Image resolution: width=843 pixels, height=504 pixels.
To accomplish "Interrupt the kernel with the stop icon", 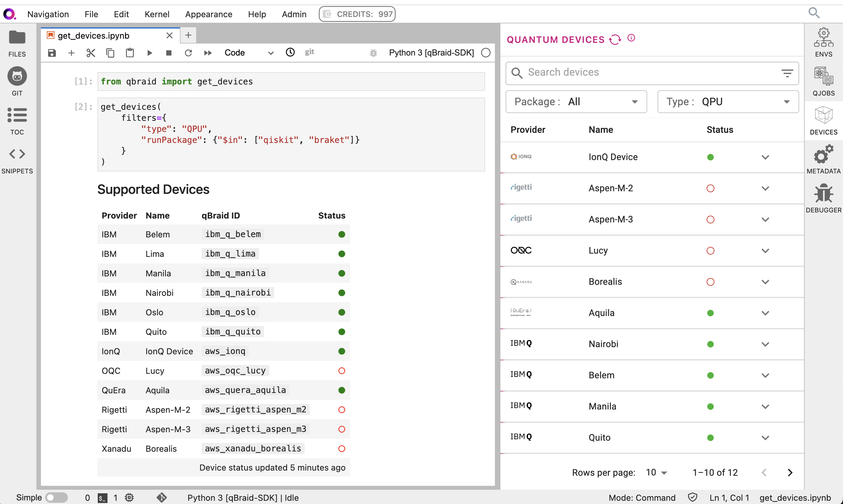I will [x=169, y=53].
